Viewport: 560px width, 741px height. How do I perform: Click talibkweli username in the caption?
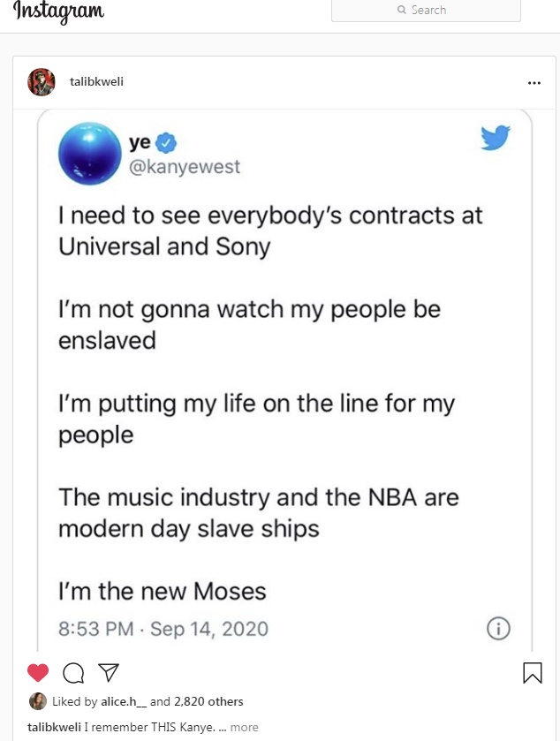click(55, 728)
